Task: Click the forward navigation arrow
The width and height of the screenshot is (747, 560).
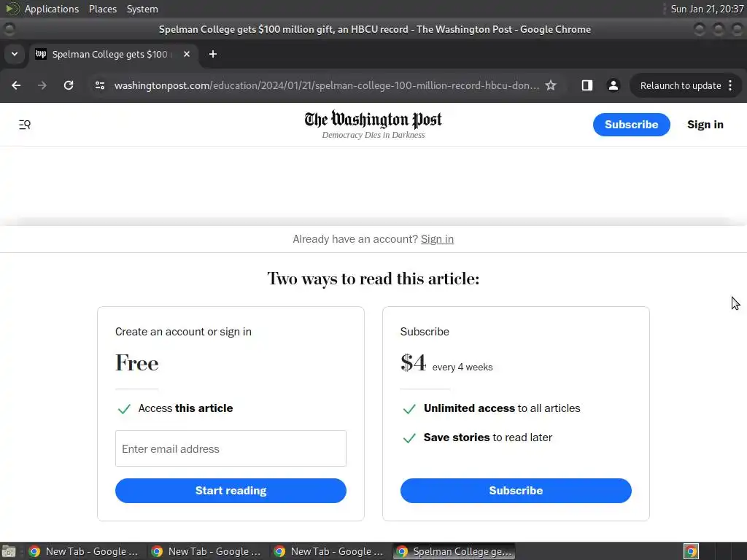Action: point(42,85)
